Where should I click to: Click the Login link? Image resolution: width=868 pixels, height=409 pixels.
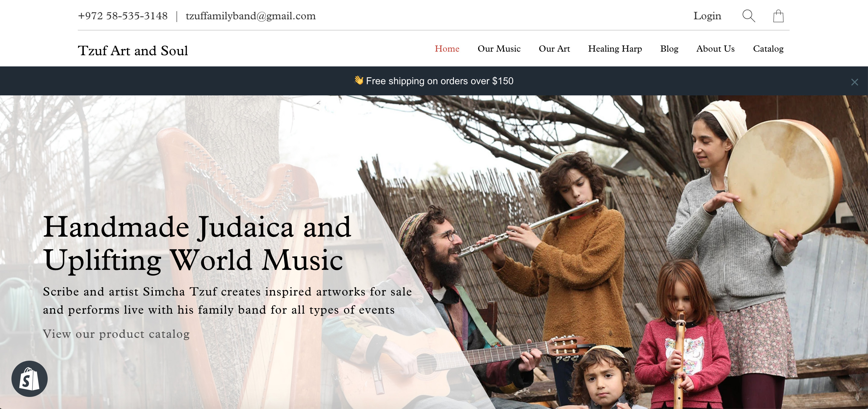[707, 16]
